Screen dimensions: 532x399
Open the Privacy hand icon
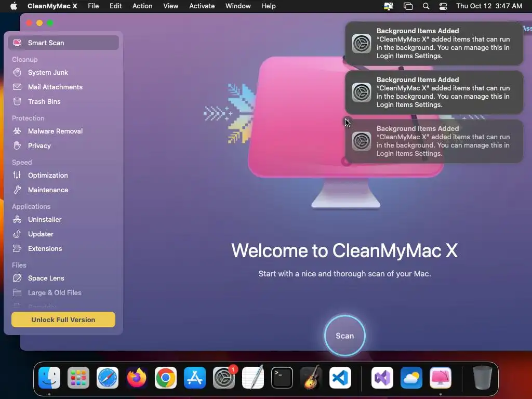coord(17,145)
